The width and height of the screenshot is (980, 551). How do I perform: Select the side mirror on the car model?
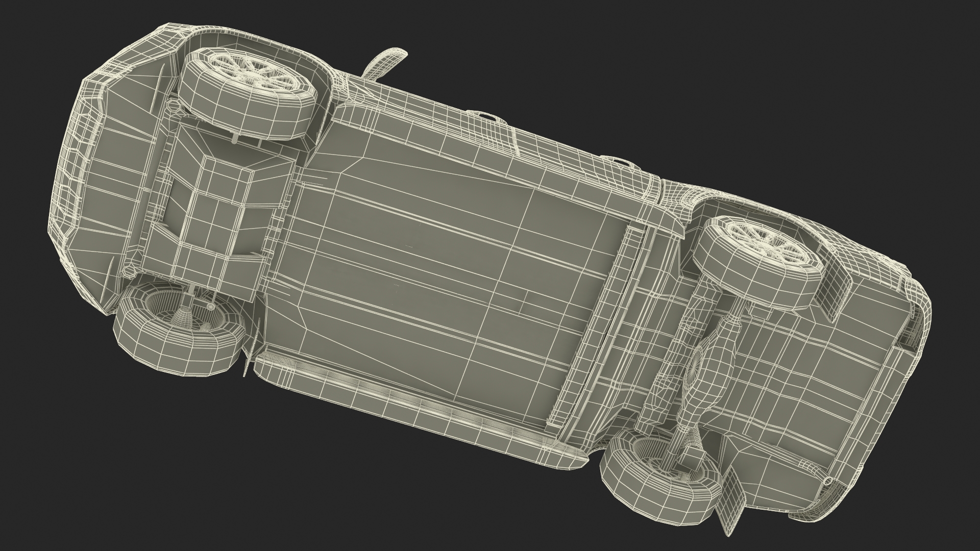tap(385, 64)
